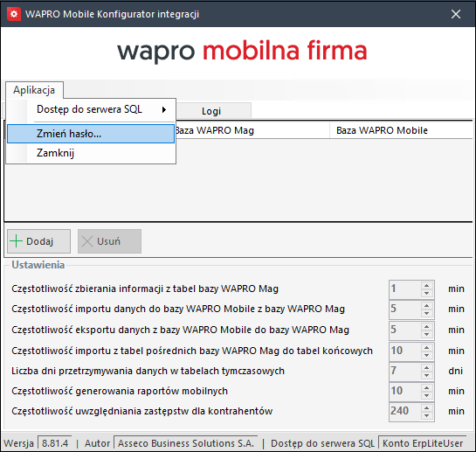Viewport: 476px width, 452px height.
Task: Close the Konfigurator integracji window
Action: point(456,14)
